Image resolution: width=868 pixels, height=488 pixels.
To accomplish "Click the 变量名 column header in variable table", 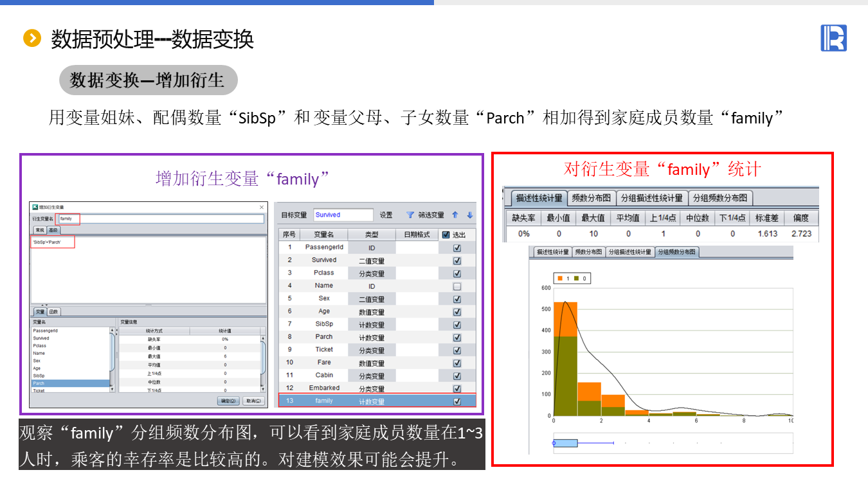I will tap(324, 235).
